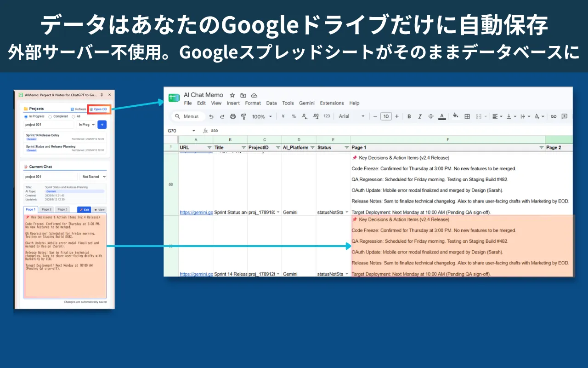
Task: Click the Refresh button in Projects
Action: point(78,109)
